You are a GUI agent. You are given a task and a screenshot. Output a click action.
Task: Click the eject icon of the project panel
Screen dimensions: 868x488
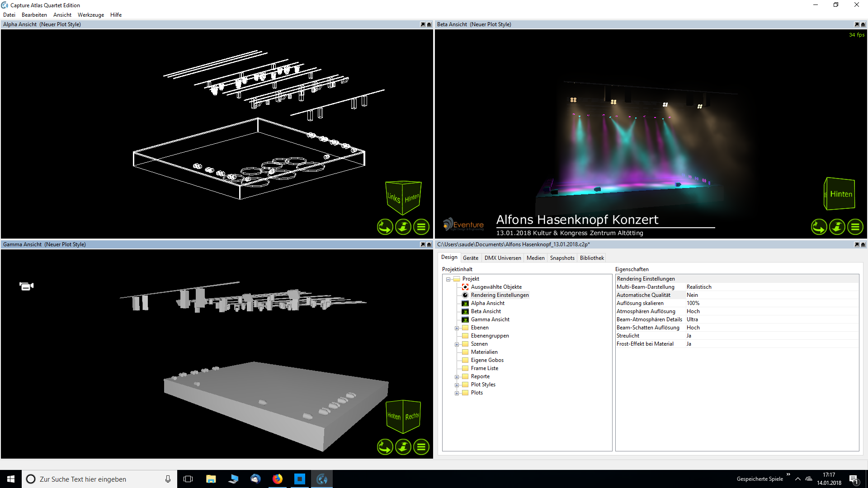pos(863,244)
